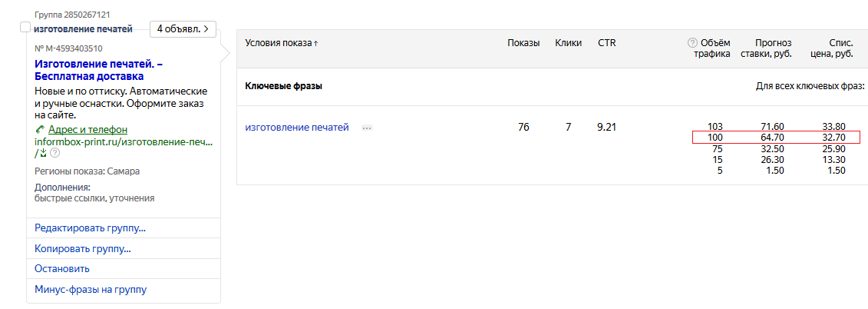Open the keyword phrase link изготовление печатей
The width and height of the screenshot is (868, 309).
tap(296, 128)
